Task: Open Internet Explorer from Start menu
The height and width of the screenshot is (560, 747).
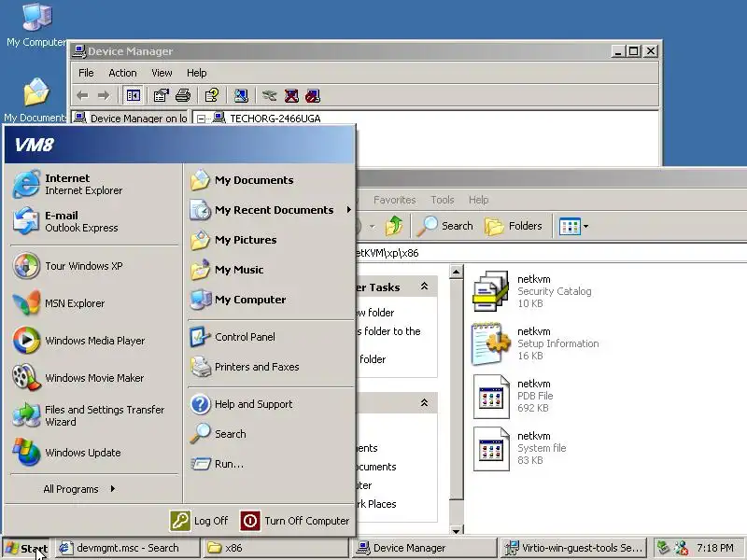Action: 92,184
